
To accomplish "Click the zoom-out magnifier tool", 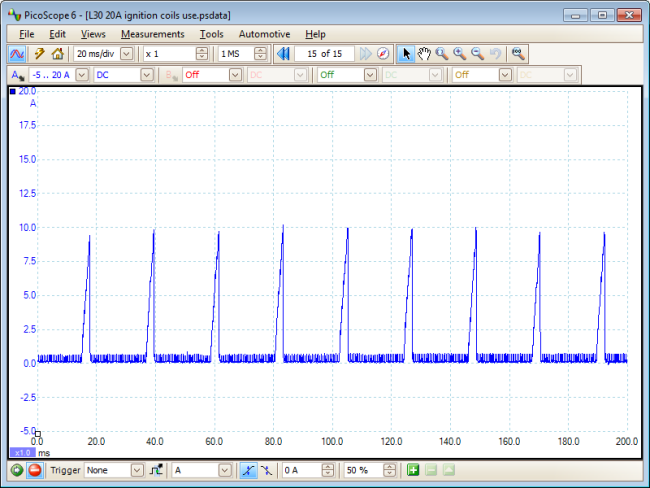I will [477, 54].
